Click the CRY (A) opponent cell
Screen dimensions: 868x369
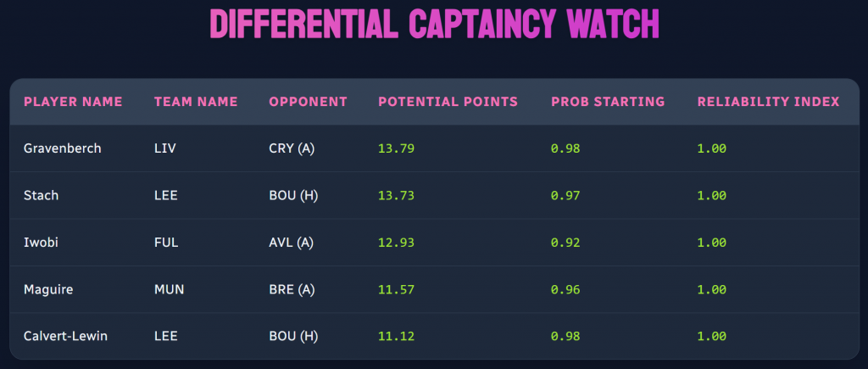point(292,148)
